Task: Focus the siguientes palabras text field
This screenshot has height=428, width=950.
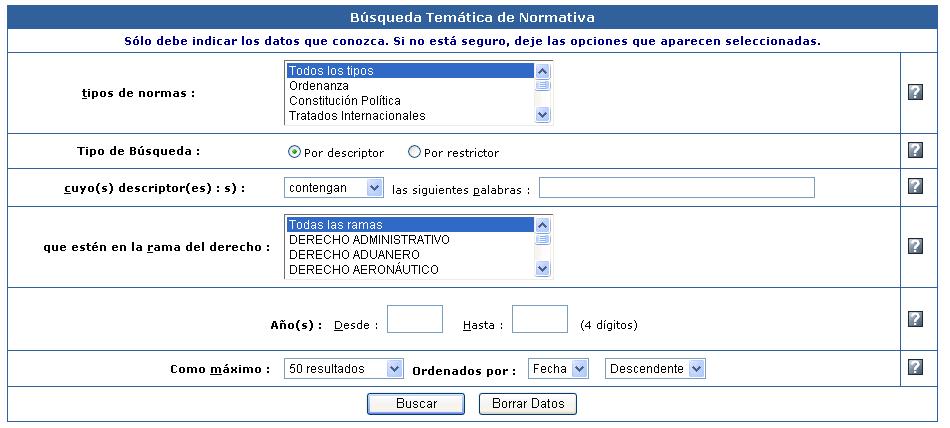Action: 677,188
